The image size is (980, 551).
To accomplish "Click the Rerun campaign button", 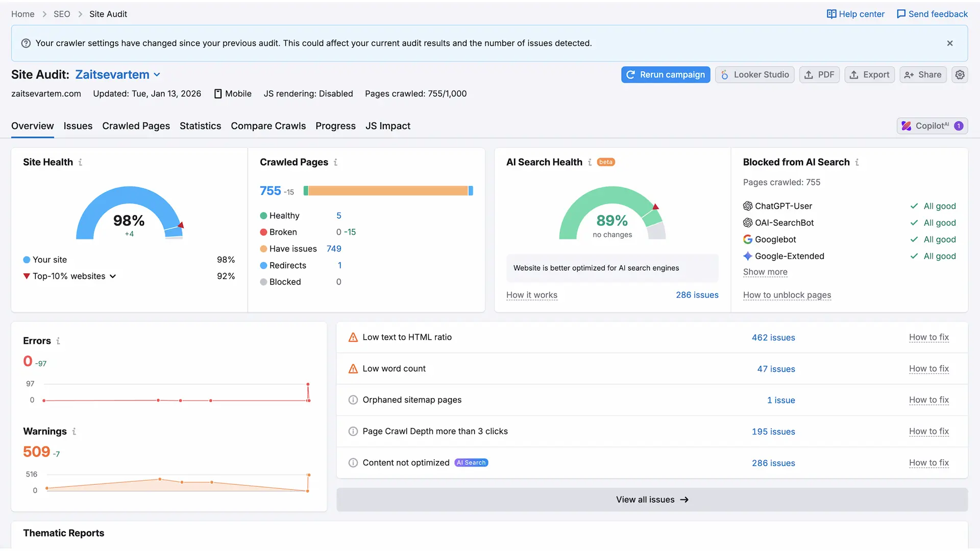I will 666,74.
